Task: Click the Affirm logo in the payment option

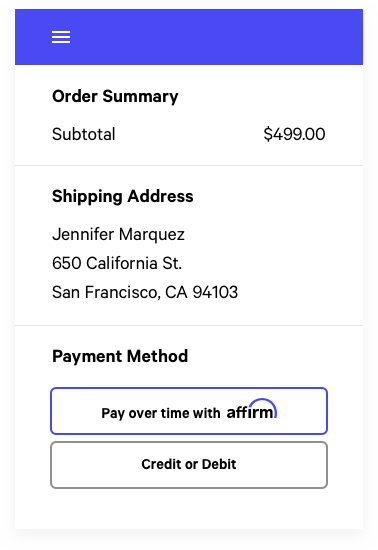Action: 252,409
